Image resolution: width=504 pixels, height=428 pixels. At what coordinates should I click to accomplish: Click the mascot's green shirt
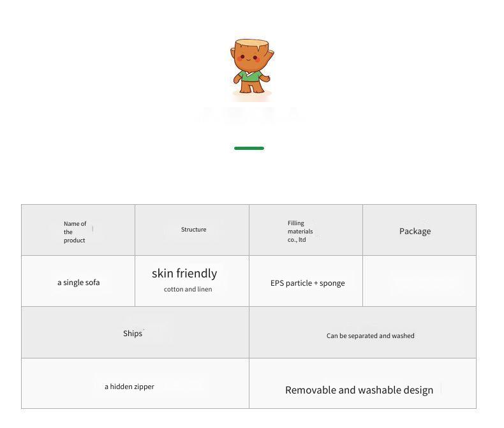point(251,77)
